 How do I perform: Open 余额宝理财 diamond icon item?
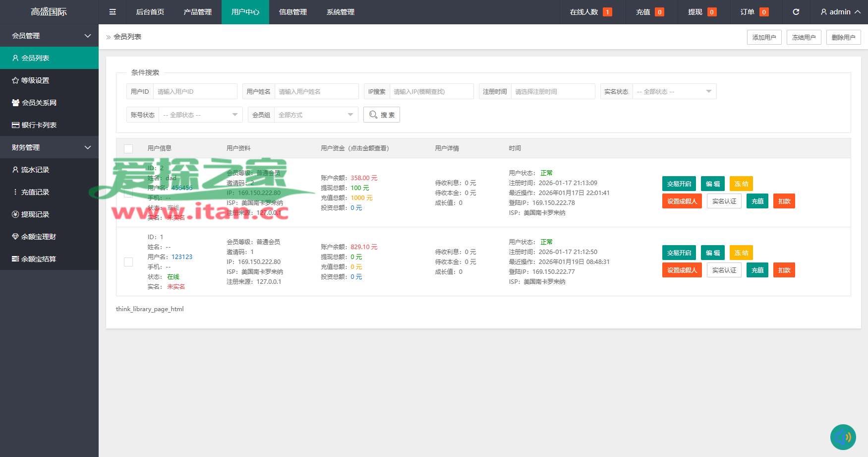click(x=38, y=237)
